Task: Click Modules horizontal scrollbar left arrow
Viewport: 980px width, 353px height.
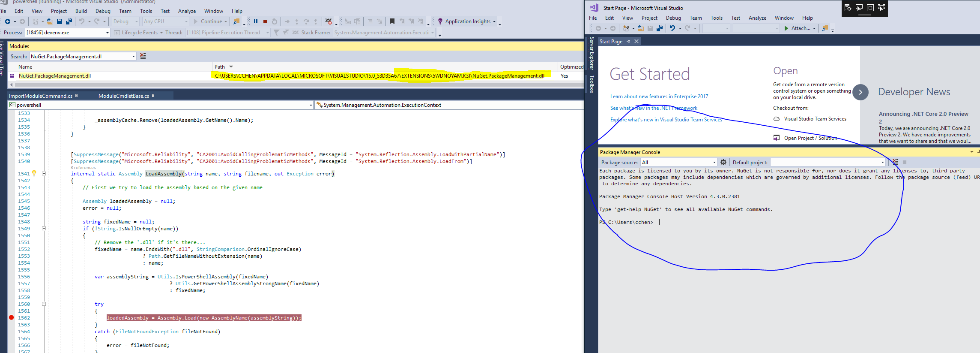Action: (x=12, y=85)
